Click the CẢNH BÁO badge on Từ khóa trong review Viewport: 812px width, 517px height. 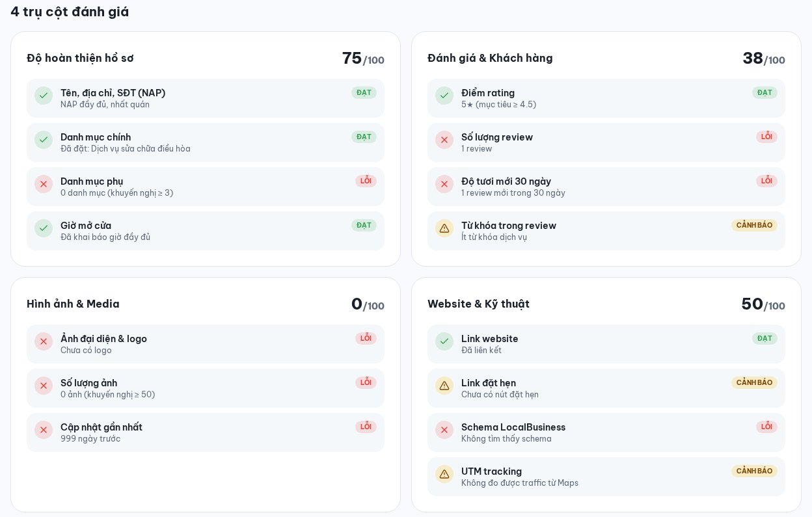(x=754, y=225)
